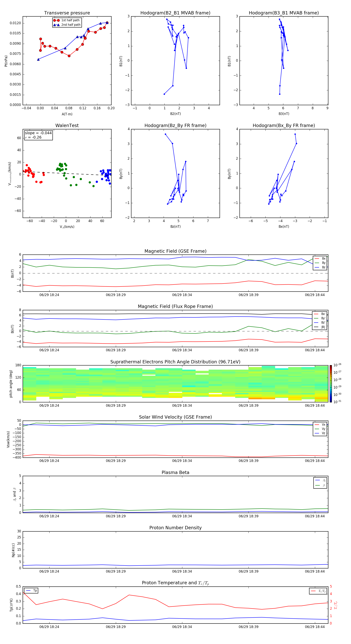Click '06/29 18:39' tick under velocity plot
The image size is (351, 644).
(248, 461)
